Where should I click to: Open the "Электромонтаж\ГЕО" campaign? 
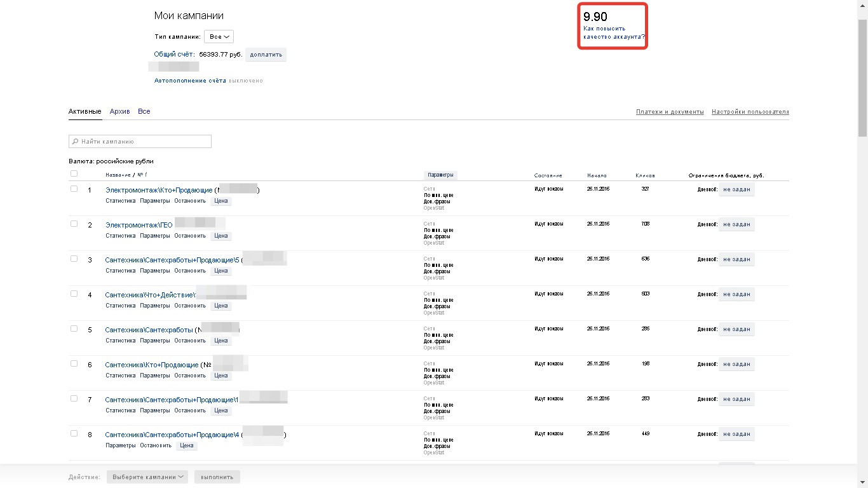(139, 226)
